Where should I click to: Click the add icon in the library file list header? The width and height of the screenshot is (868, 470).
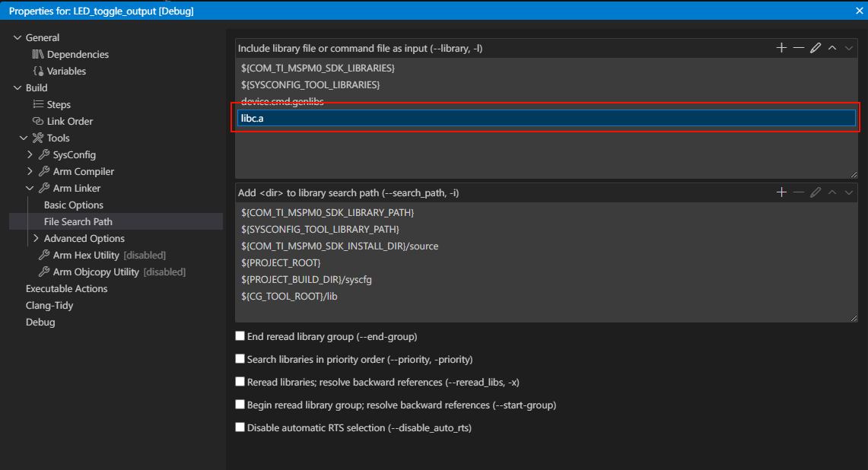click(x=781, y=48)
